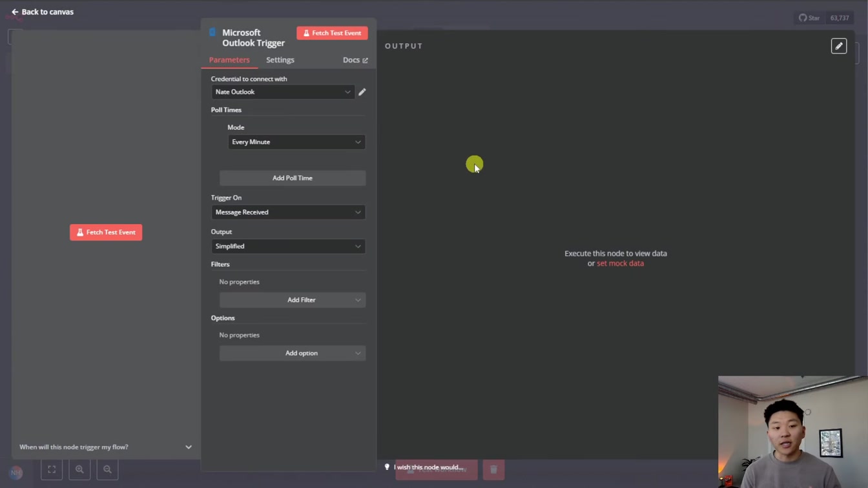The width and height of the screenshot is (868, 488).
Task: Open the Simplified output dropdown
Action: (288, 247)
